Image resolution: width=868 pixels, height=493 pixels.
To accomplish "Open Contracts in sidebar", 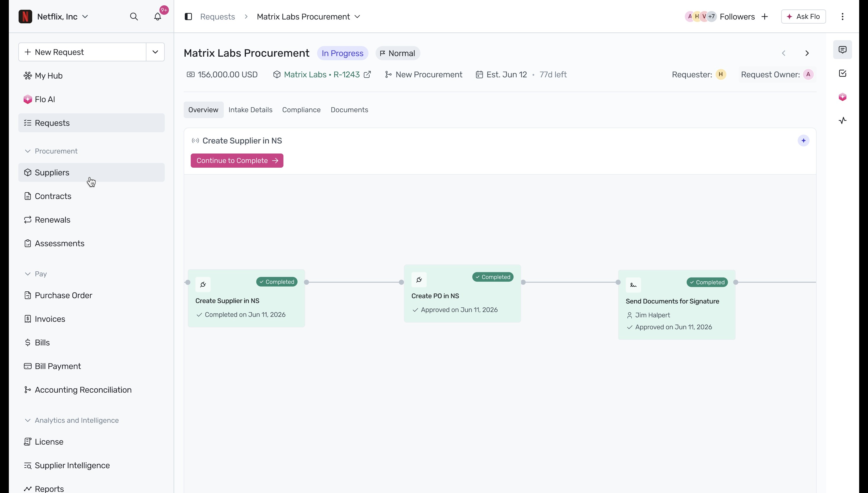I will (x=92, y=196).
